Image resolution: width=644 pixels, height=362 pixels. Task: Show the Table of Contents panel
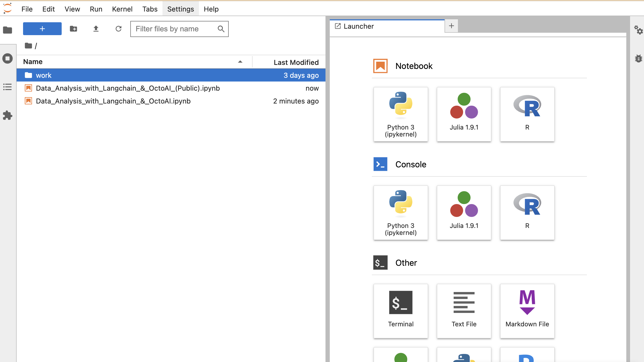8,87
